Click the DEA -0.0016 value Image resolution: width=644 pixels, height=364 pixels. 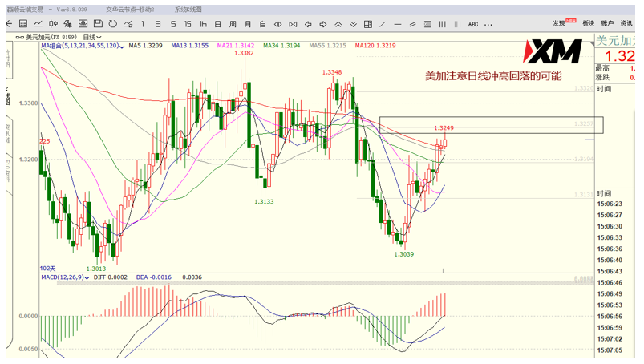click(x=154, y=277)
